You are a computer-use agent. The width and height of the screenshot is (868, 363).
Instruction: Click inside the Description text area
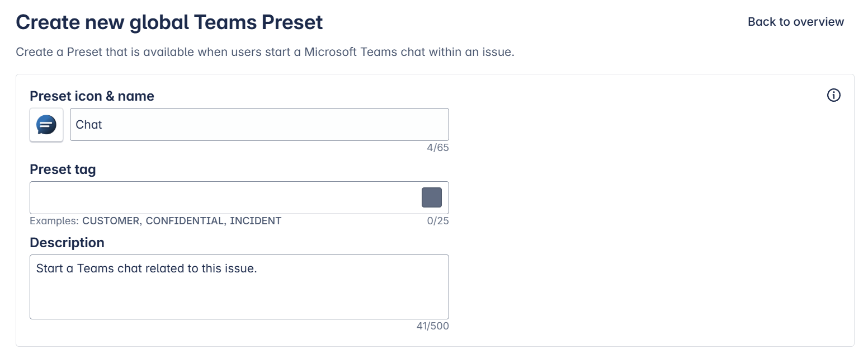pos(239,294)
